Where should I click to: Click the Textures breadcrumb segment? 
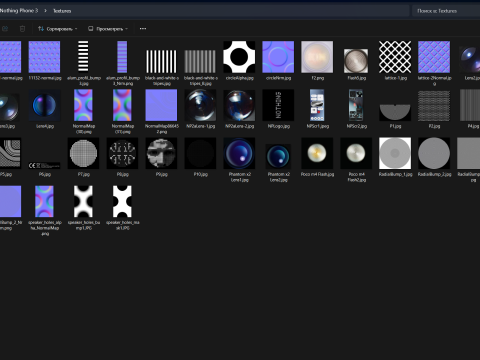[62, 11]
